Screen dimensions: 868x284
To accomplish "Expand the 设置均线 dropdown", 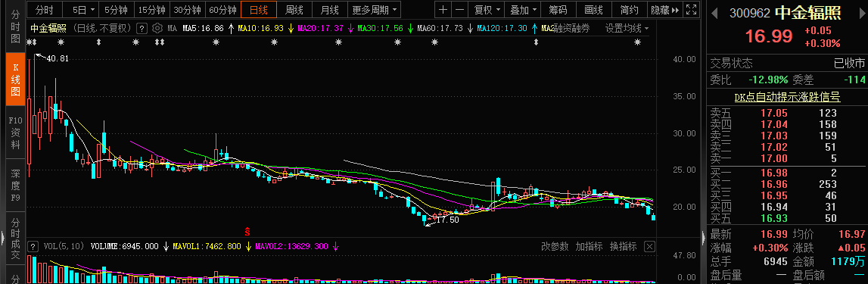I will pyautogui.click(x=627, y=28).
